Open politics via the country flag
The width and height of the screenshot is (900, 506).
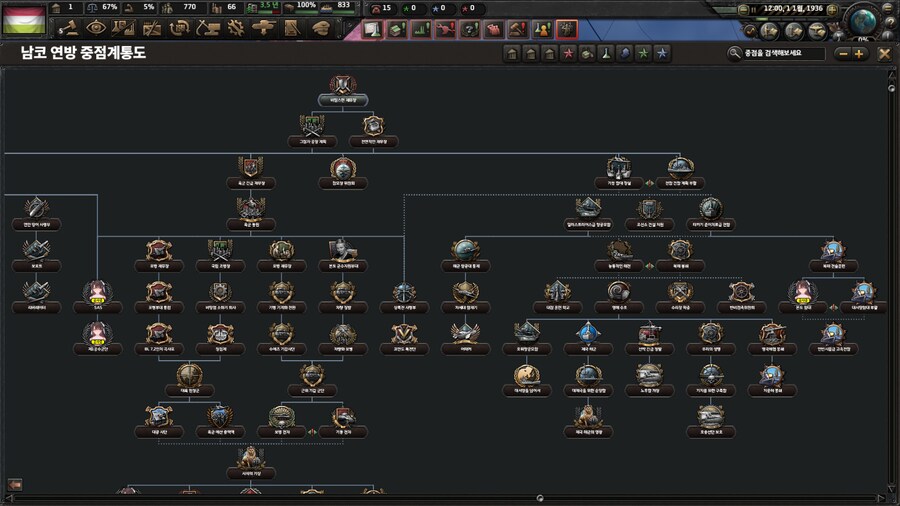(22, 18)
